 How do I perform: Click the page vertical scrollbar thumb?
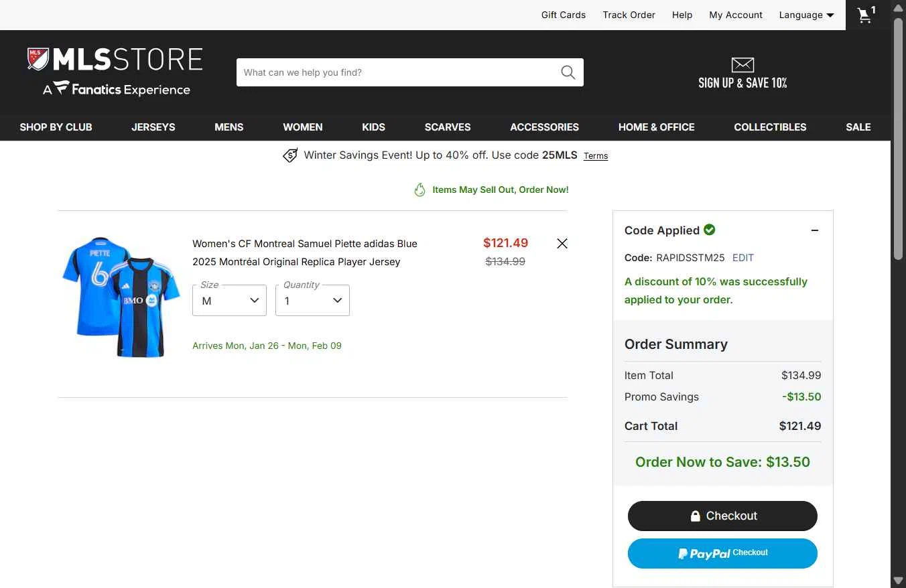pyautogui.click(x=899, y=137)
